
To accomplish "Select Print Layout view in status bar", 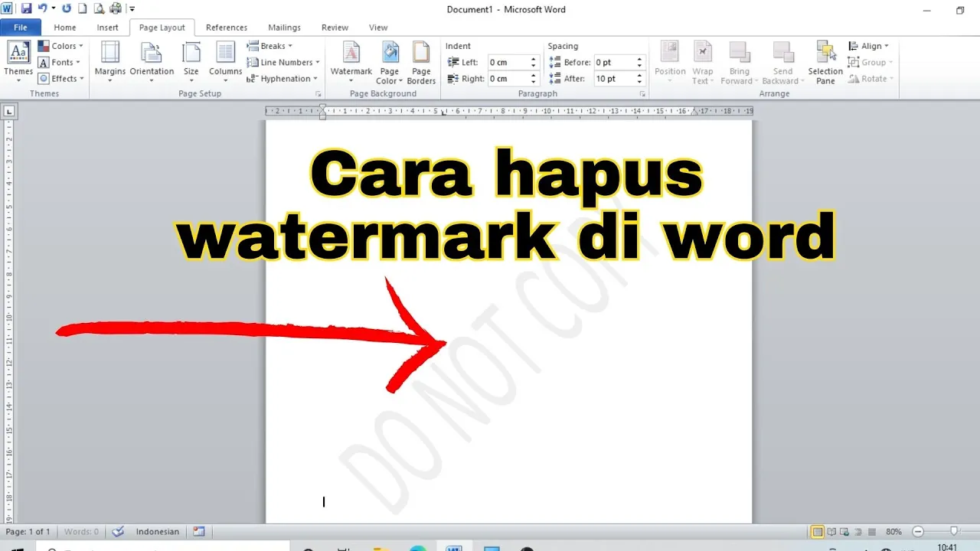I will point(818,531).
